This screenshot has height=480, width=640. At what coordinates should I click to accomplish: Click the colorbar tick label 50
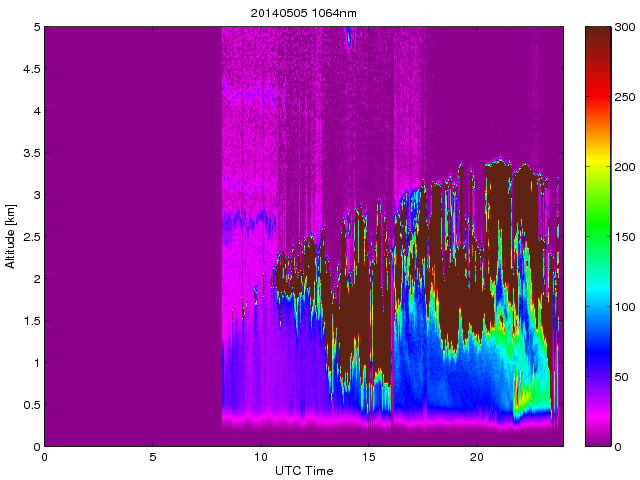[621, 377]
